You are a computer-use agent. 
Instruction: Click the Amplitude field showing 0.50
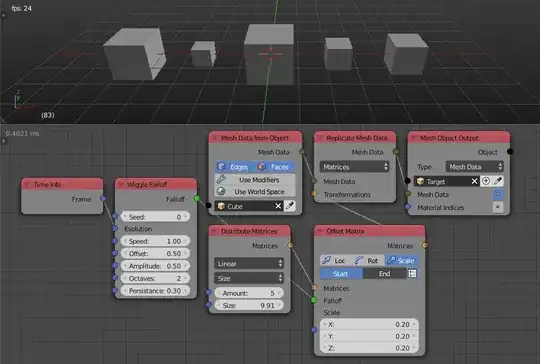coord(156,266)
